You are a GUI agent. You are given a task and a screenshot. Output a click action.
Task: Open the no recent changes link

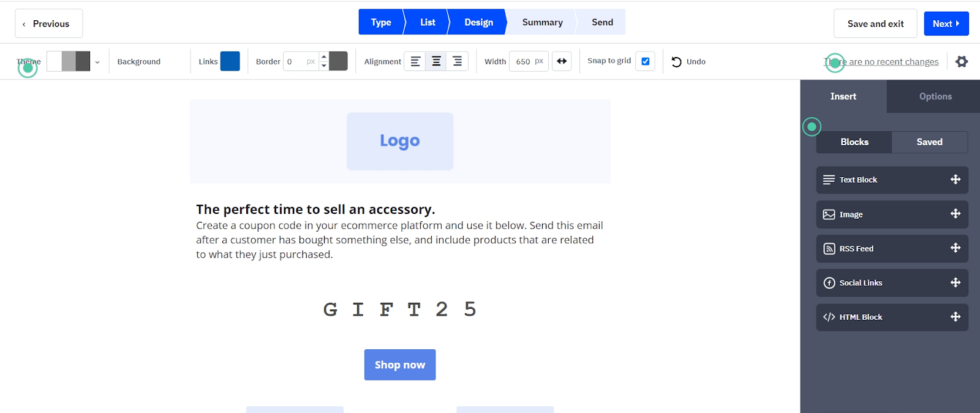pos(881,61)
